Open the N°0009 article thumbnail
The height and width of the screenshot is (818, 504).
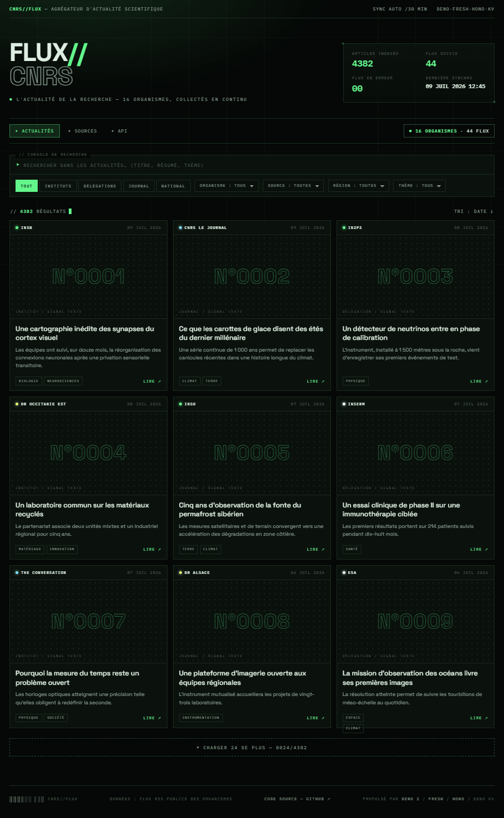click(x=415, y=621)
